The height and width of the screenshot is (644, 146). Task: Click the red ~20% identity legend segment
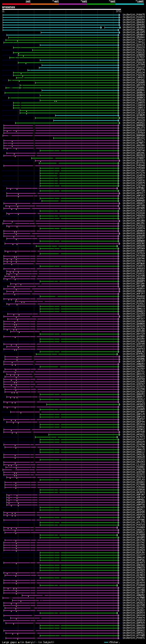(x=16, y=4)
